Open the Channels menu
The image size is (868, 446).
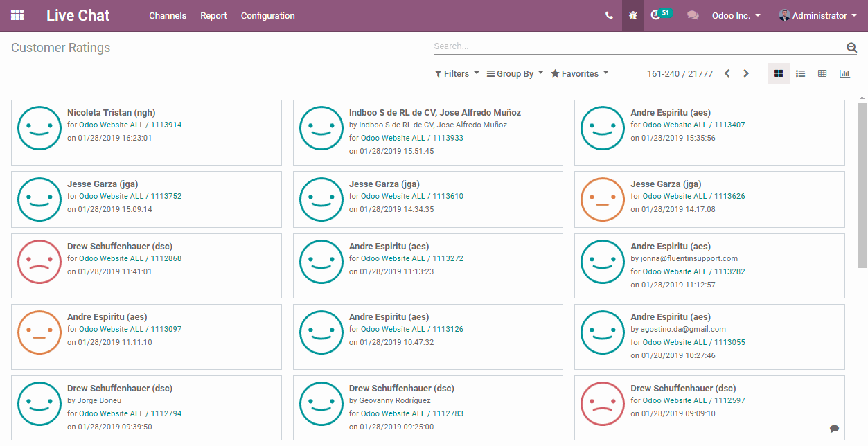(x=168, y=15)
